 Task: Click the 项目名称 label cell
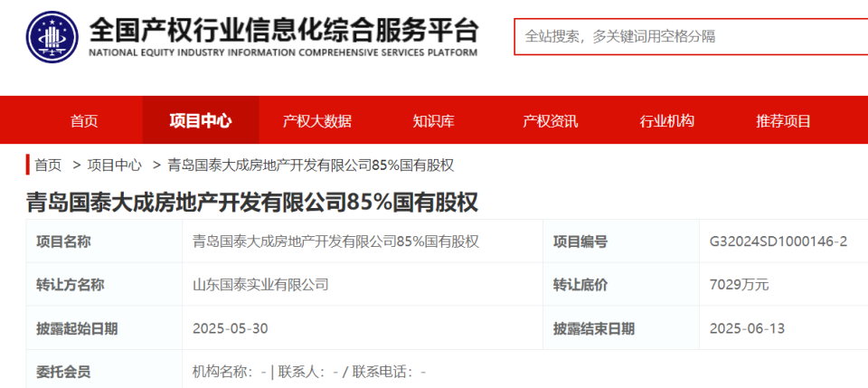[x=104, y=241]
